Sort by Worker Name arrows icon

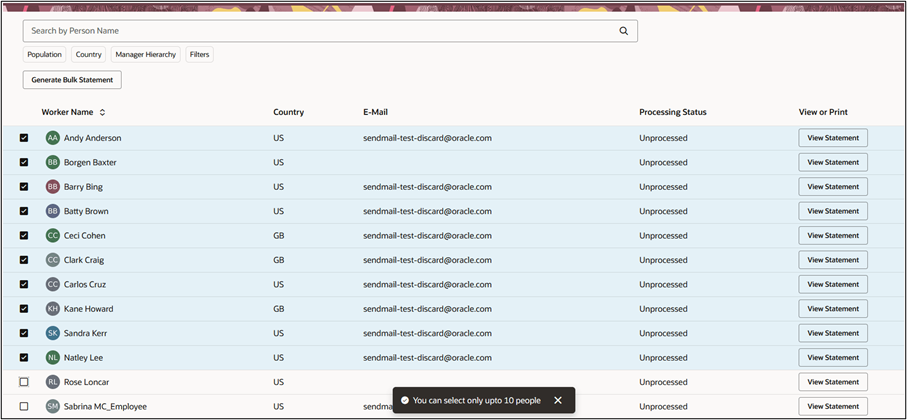pos(102,112)
